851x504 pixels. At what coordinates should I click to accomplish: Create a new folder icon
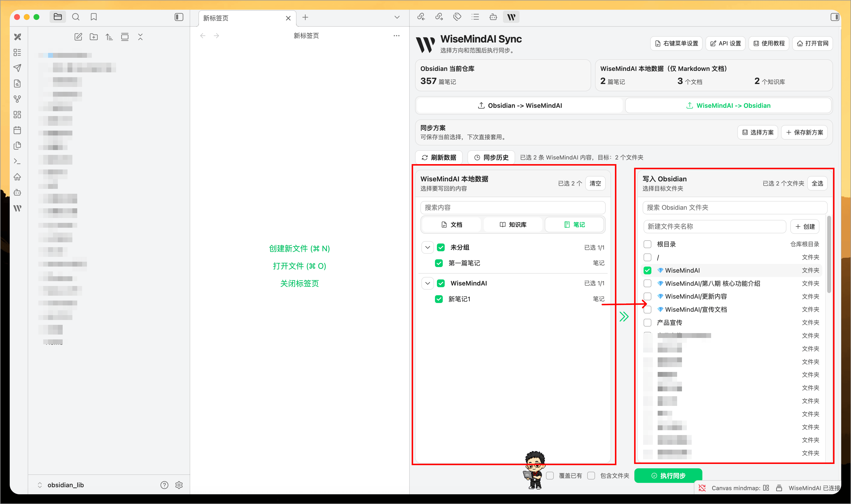click(94, 37)
